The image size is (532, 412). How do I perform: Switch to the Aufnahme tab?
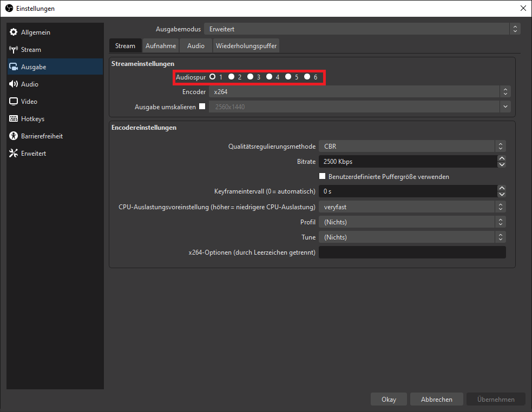pyautogui.click(x=161, y=46)
